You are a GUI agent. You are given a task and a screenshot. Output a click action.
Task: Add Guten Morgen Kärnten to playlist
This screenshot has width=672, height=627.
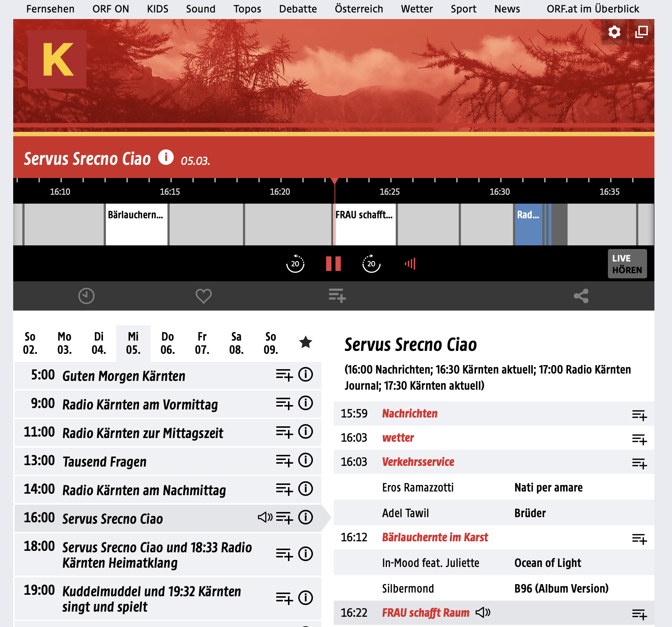(x=284, y=375)
